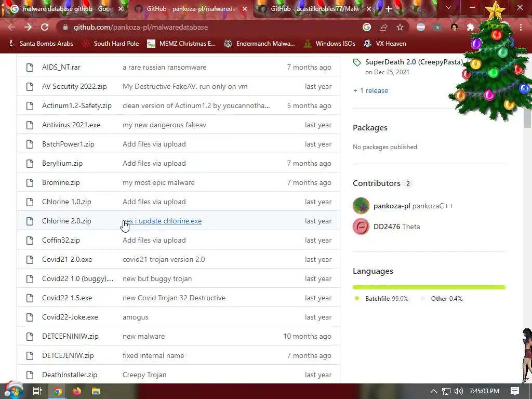Viewport: 532px width, 399px height.
Task: Click commit 'yes i update chlorine.exe'
Action: [x=162, y=221]
